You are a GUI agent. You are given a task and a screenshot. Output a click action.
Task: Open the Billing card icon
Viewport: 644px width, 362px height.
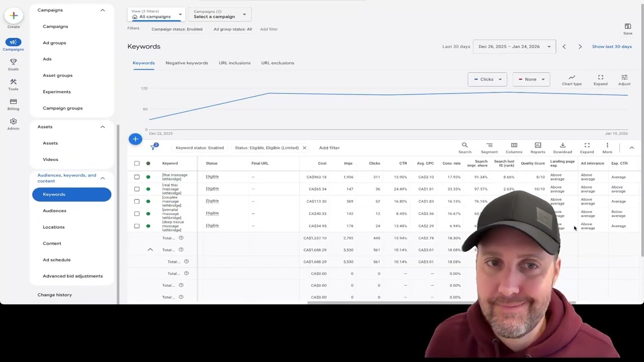(x=14, y=102)
